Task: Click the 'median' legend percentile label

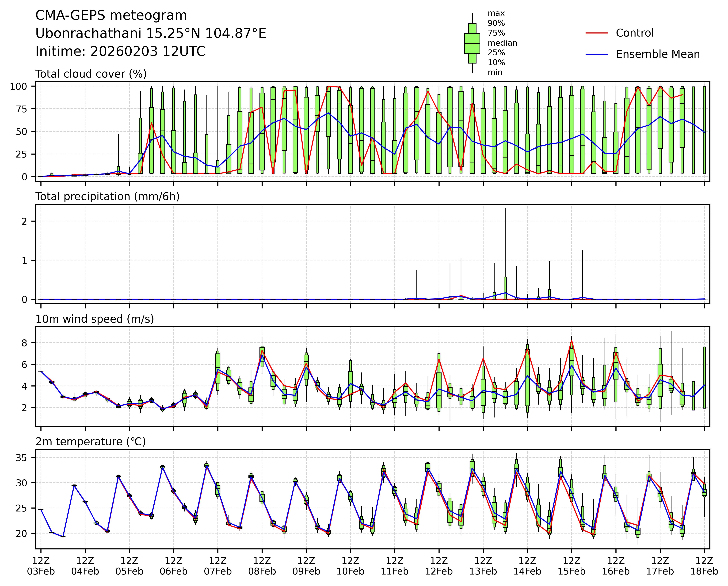Action: click(502, 43)
